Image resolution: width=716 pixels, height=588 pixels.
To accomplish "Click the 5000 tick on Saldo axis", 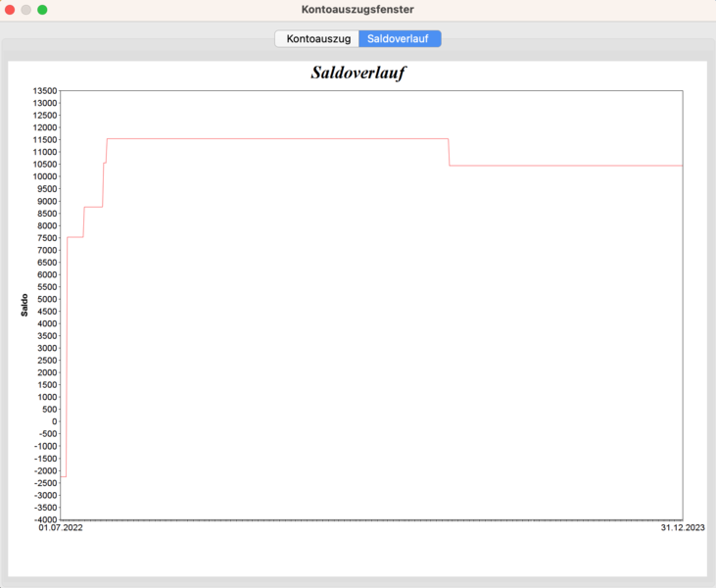I will tap(47, 299).
